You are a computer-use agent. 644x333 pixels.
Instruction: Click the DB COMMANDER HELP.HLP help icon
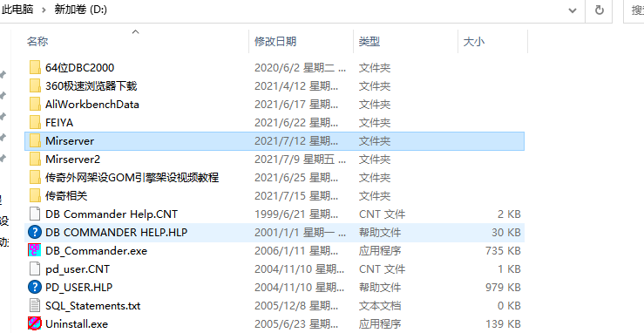click(x=35, y=233)
